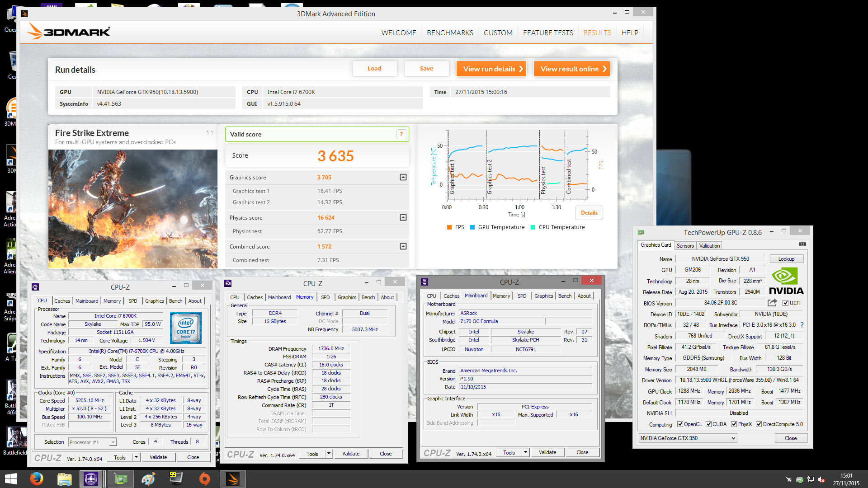Collapse the Combined score section
868x488 pixels.
[x=403, y=247]
